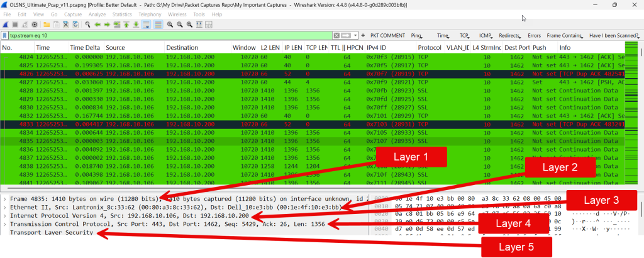Click the shark fin Start Capture icon
Viewport: 644px width, 258px height.
tap(6, 24)
